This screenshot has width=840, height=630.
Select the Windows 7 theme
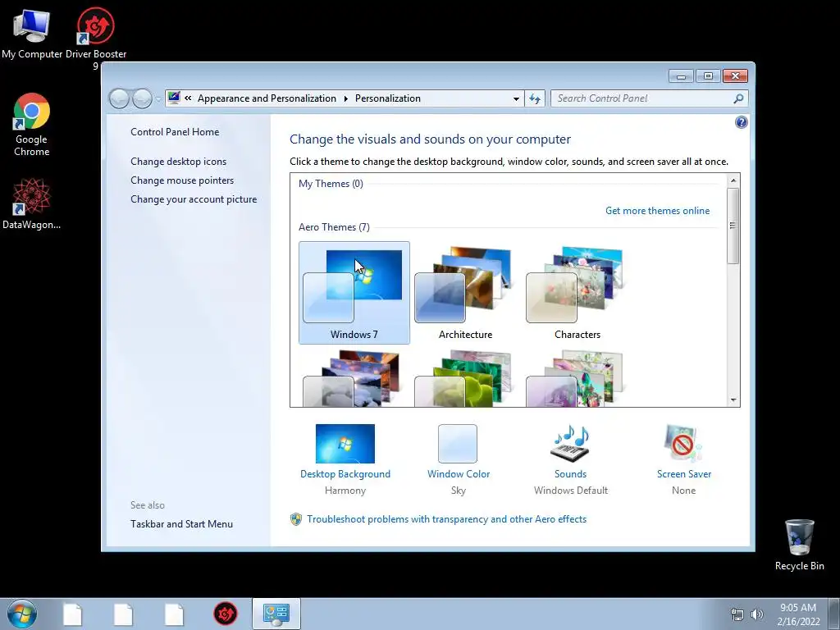click(354, 293)
